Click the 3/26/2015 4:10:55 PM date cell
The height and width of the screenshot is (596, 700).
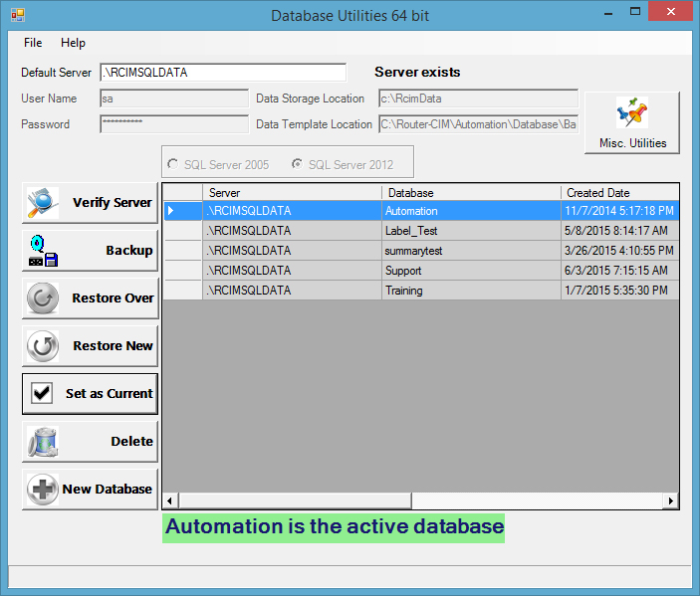pyautogui.click(x=619, y=251)
